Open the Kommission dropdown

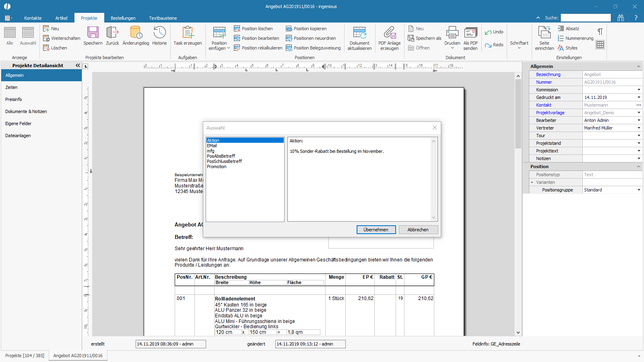[x=639, y=90]
